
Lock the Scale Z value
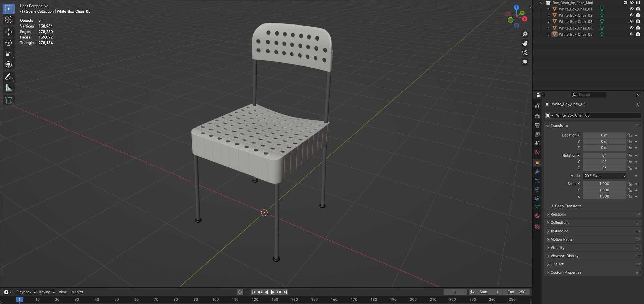(x=630, y=196)
